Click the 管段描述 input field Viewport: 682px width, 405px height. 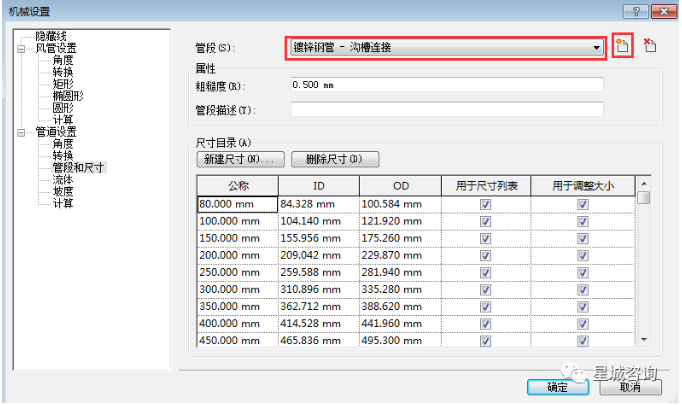pyautogui.click(x=447, y=110)
